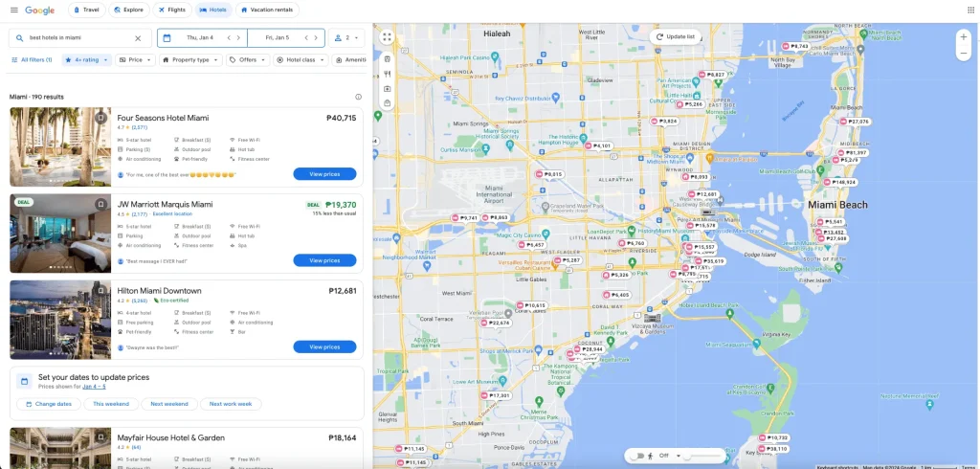Image resolution: width=980 pixels, height=469 pixels.
Task: Adjust the travel time slider on map
Action: [703, 456]
